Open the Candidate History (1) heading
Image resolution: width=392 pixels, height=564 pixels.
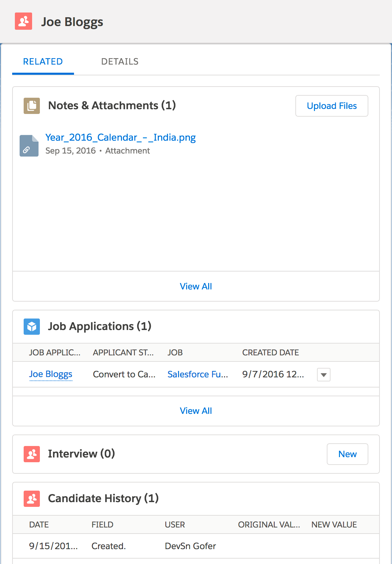pos(103,498)
